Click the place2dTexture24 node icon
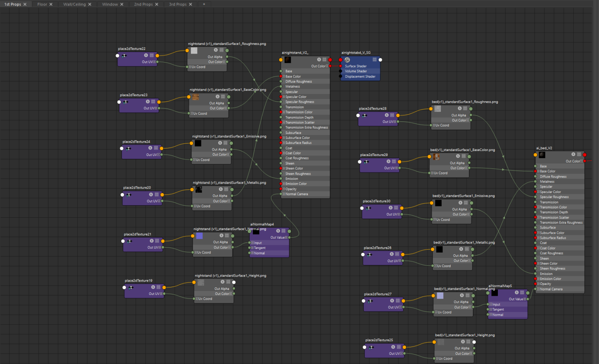Screen dimensions: 599x364 click(x=128, y=149)
